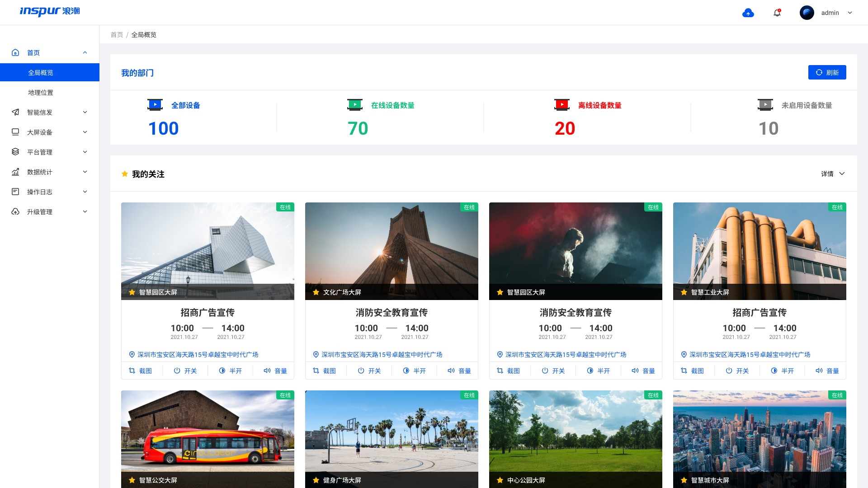
Task: Expand the 升级管理 menu chevron
Action: click(x=85, y=211)
